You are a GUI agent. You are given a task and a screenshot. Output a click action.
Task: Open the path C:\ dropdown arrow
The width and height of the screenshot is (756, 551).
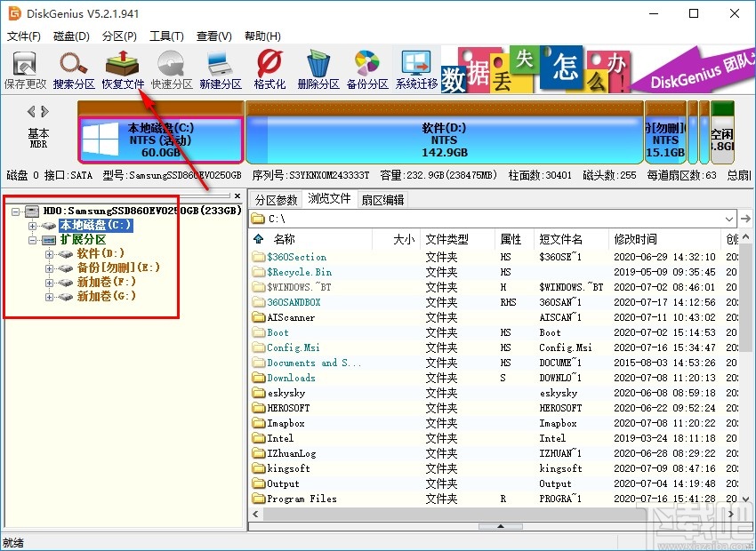click(728, 220)
